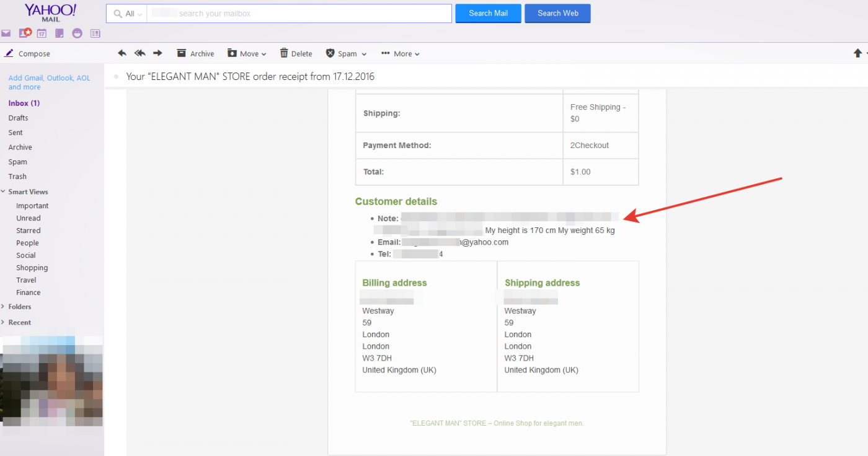Click the 2Checkout payment method cell
868x456 pixels.
click(600, 146)
